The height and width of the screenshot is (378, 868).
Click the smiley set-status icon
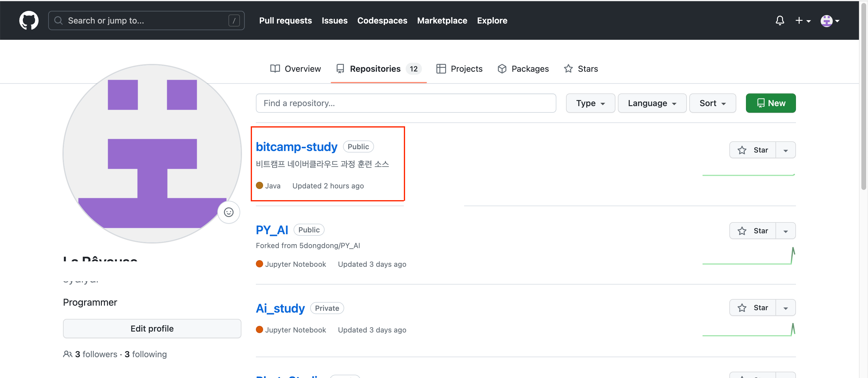point(228,212)
